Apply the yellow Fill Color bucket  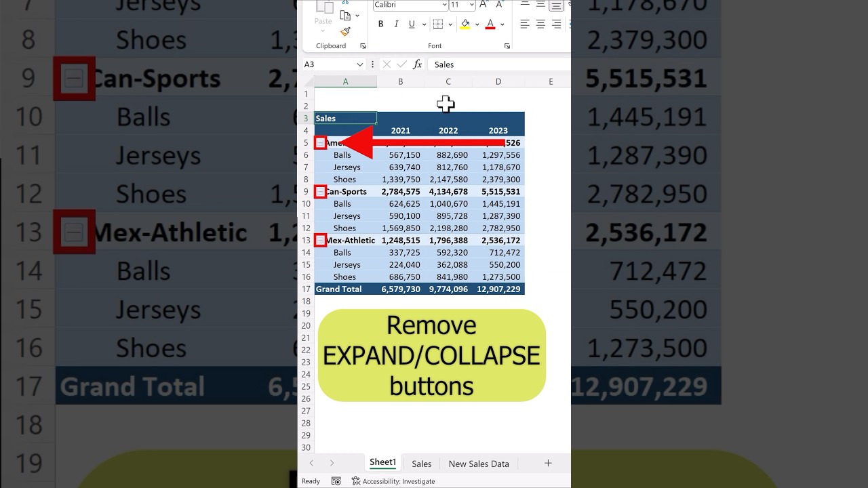465,24
